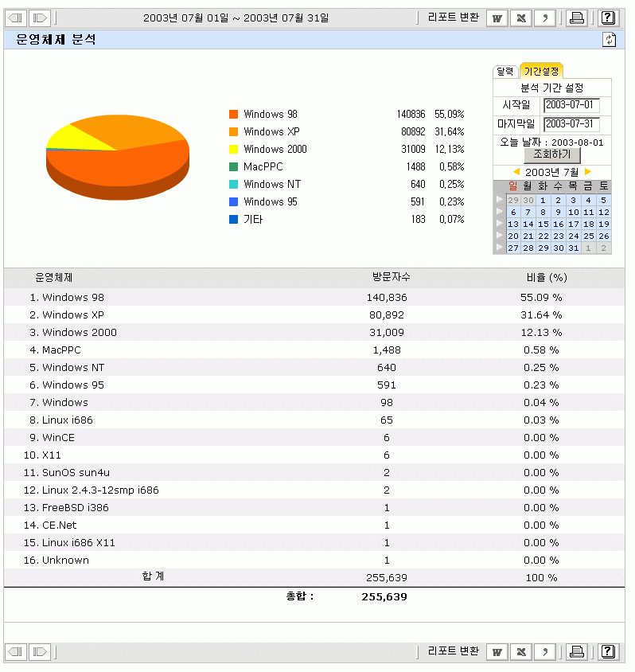Click the Windows NT cyan legend swatch

tap(233, 184)
